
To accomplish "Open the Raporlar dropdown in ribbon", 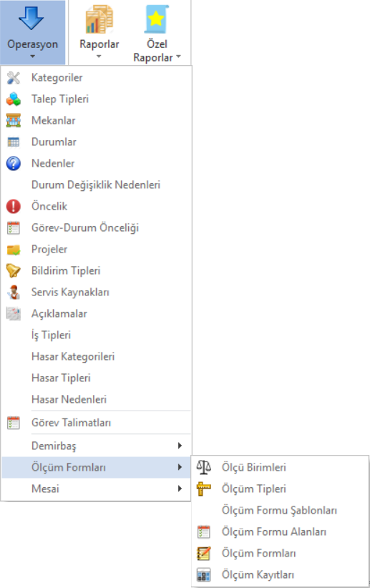I will [99, 33].
